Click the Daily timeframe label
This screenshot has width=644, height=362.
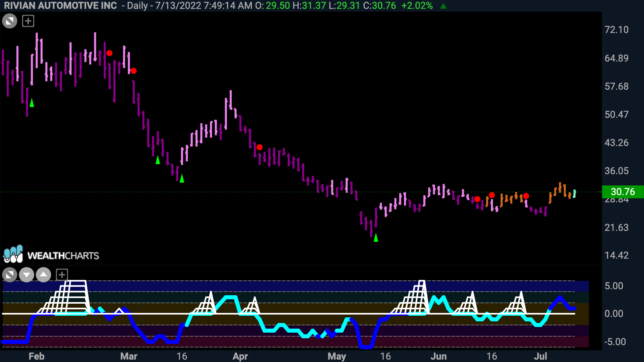pyautogui.click(x=137, y=6)
